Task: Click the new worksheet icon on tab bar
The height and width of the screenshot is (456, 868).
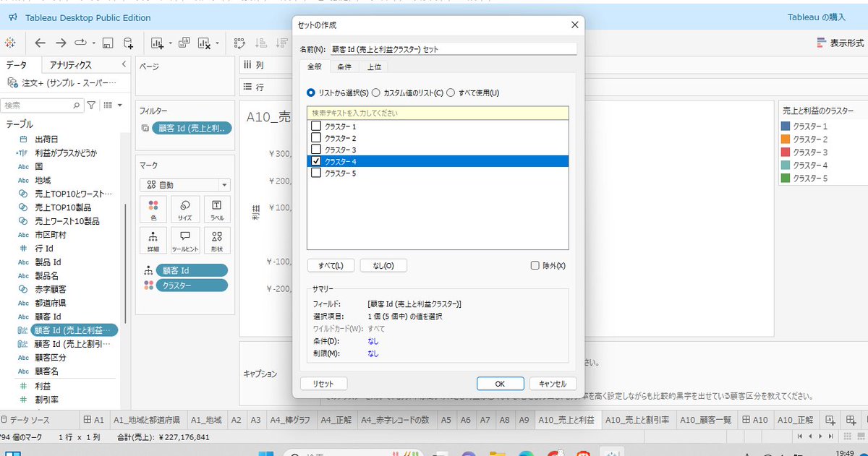Action: [830, 419]
